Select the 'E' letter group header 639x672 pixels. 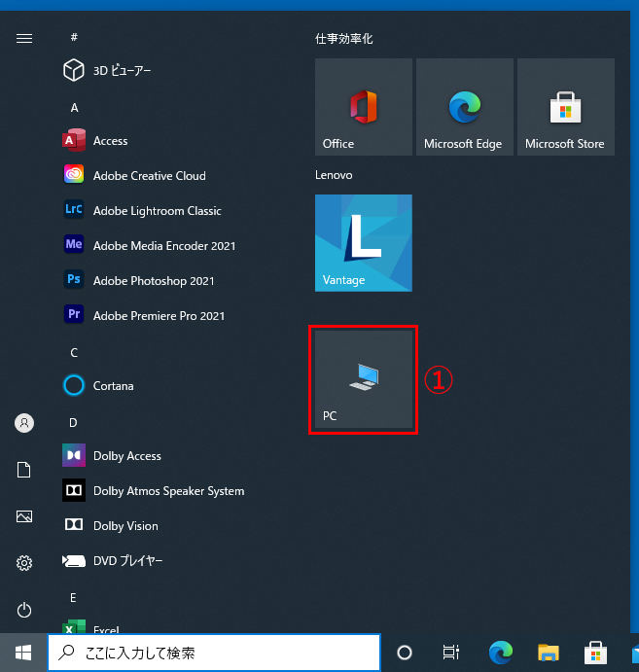click(x=73, y=598)
